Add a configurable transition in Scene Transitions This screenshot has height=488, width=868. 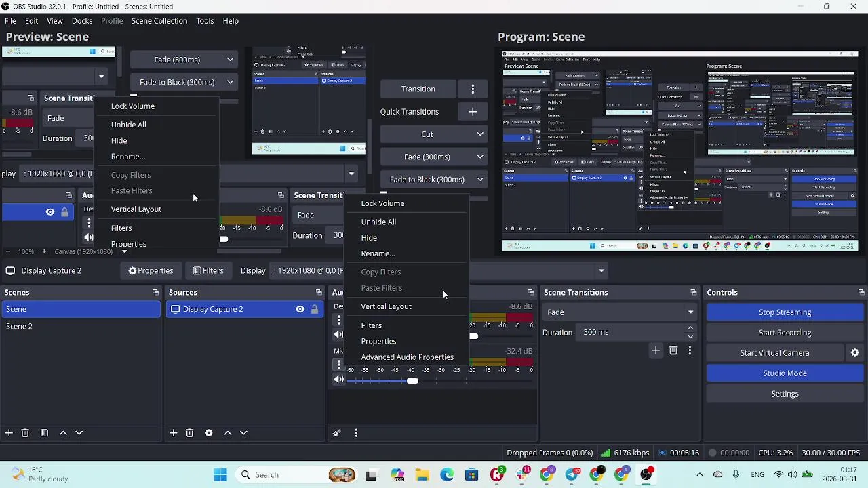(656, 350)
